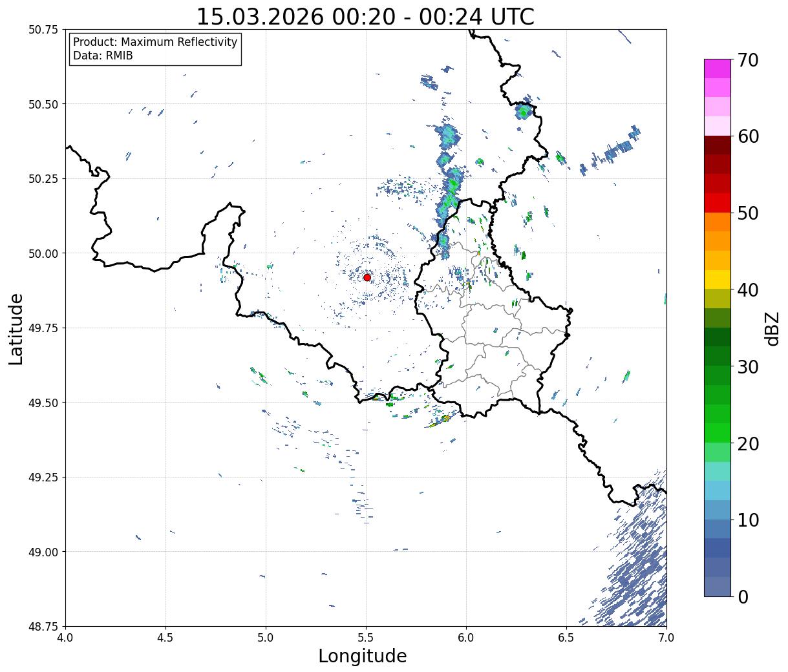This screenshot has width=788, height=672.
Task: Click the 49.75 latitude tick label
Action: (43, 328)
